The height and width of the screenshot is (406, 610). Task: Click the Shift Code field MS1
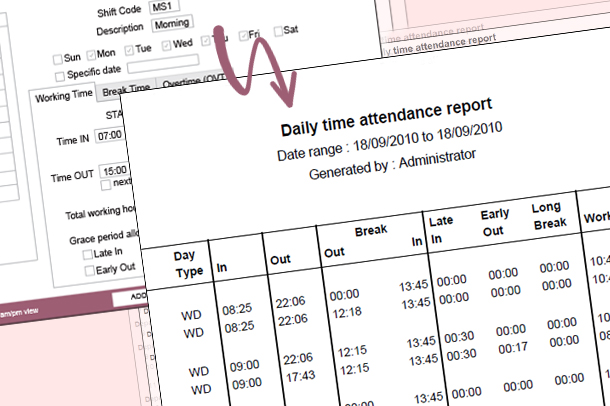[x=164, y=7]
